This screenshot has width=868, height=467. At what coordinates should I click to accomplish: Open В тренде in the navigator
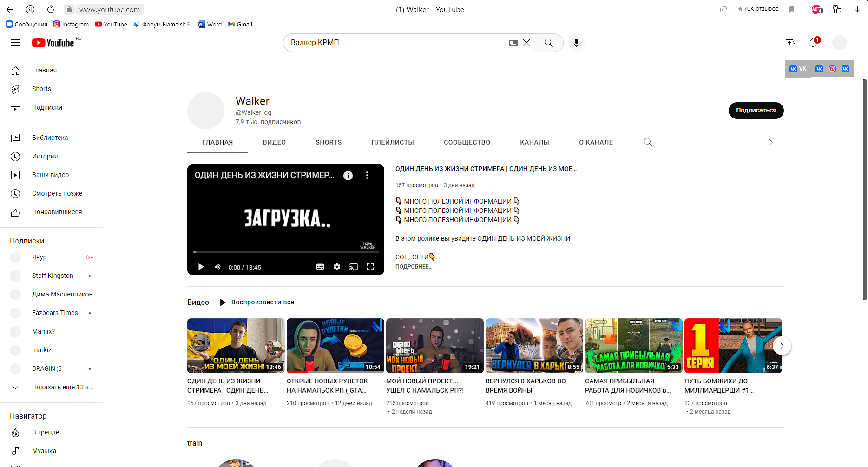pos(53,432)
